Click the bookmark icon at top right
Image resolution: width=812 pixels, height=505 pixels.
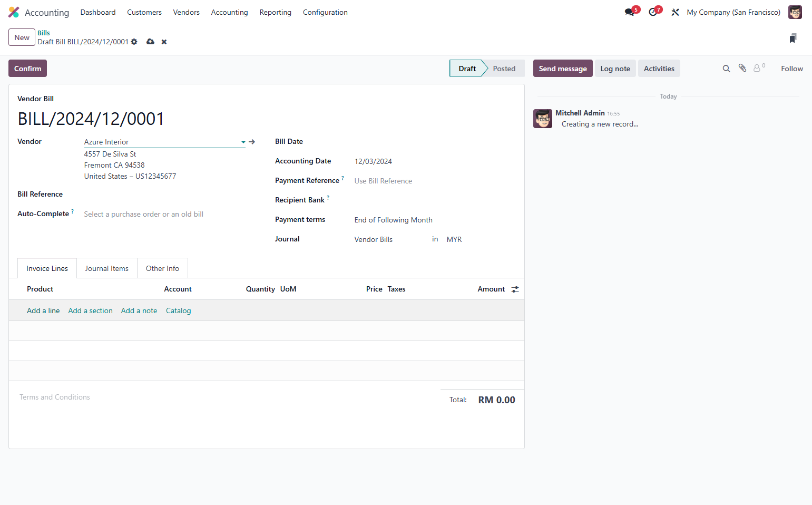tap(793, 38)
